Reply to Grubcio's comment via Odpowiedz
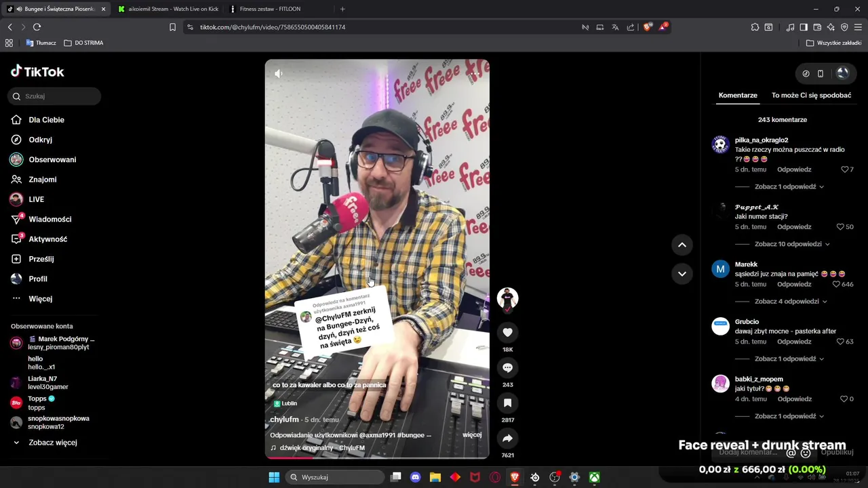This screenshot has height=488, width=868. tap(794, 342)
